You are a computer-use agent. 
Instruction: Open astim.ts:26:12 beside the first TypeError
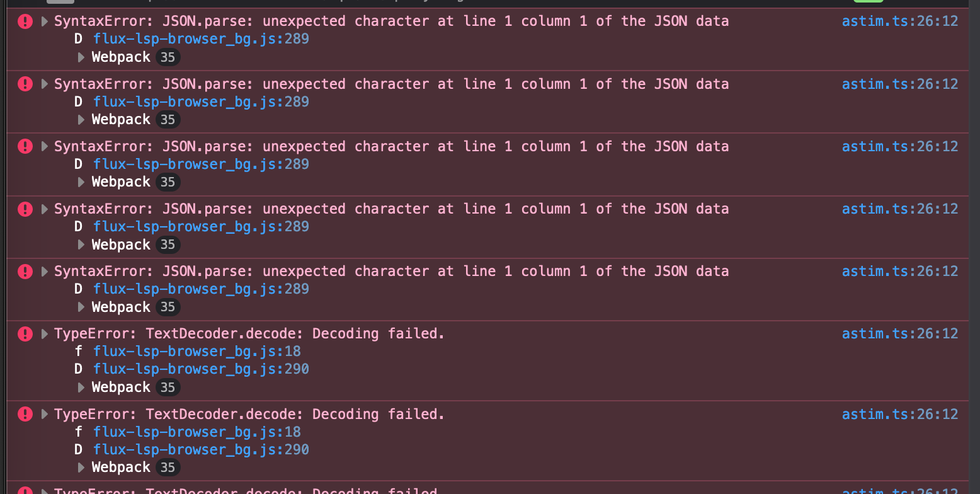click(899, 333)
